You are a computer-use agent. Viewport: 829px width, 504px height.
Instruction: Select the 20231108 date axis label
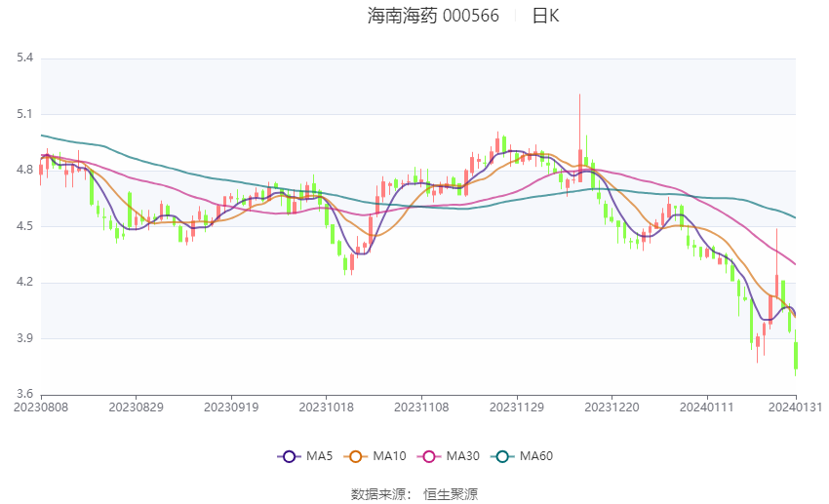point(421,407)
